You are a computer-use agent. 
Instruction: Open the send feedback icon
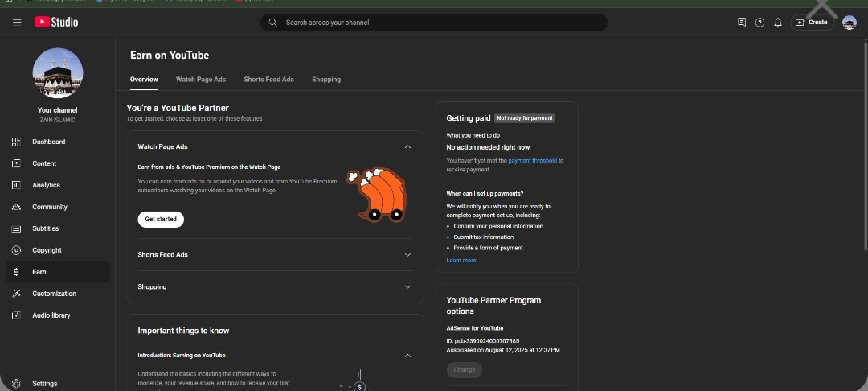[742, 23]
